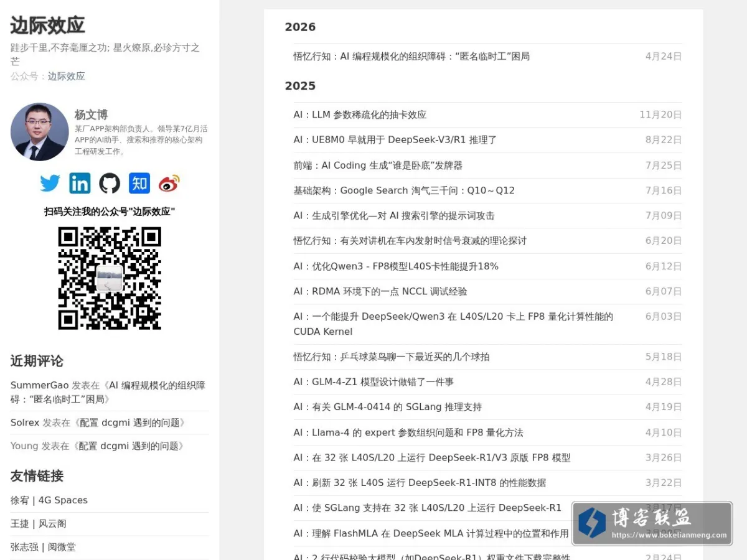The image size is (747, 560).
Task: Open post UE8M0 早就用于 DeepSeek-V3/R1 推理了
Action: [x=395, y=140]
